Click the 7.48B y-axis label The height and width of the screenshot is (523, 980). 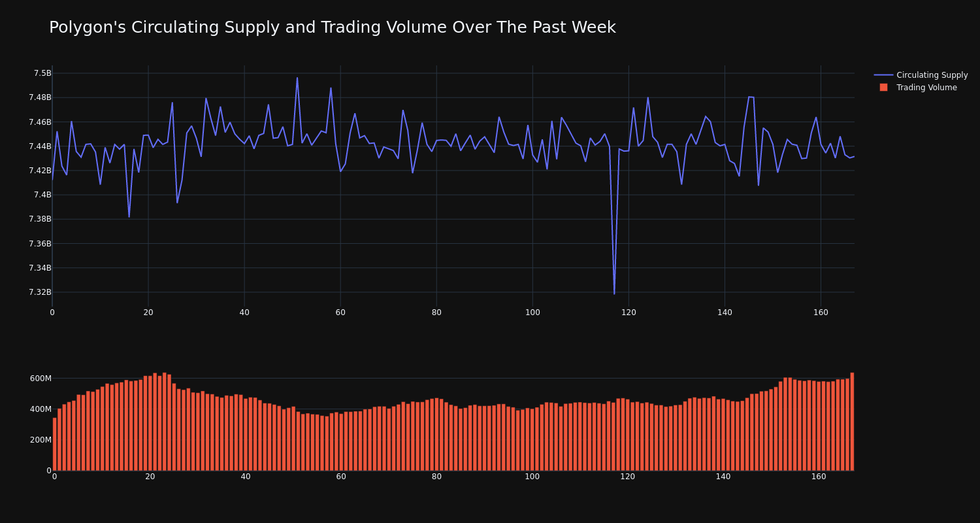(40, 97)
